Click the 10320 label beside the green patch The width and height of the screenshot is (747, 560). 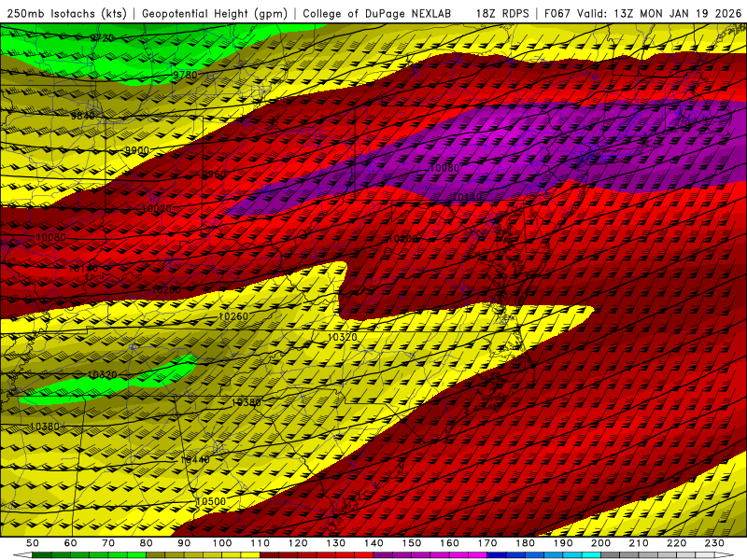[x=103, y=375]
